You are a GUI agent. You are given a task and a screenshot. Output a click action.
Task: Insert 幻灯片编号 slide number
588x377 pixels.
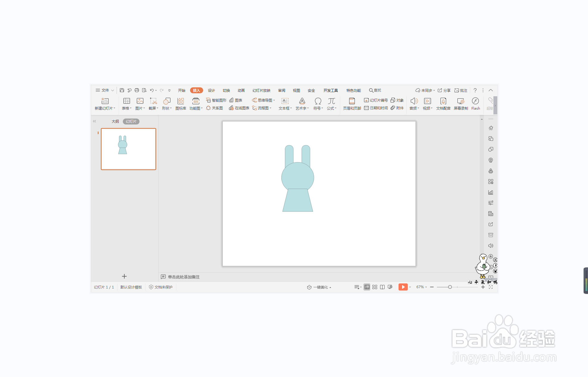(x=376, y=100)
